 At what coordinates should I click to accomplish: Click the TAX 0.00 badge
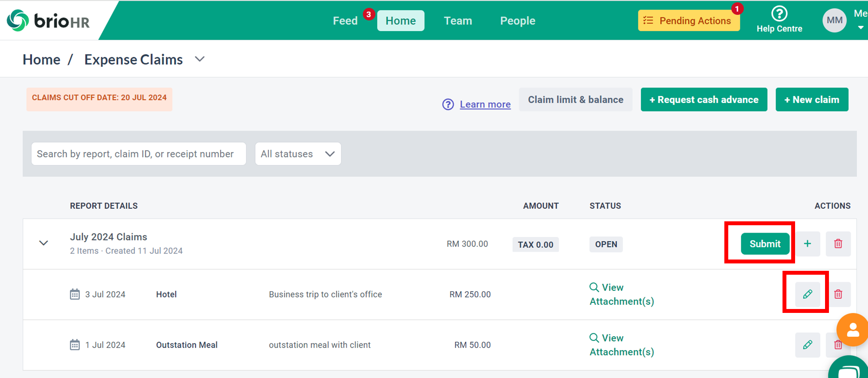pyautogui.click(x=536, y=244)
